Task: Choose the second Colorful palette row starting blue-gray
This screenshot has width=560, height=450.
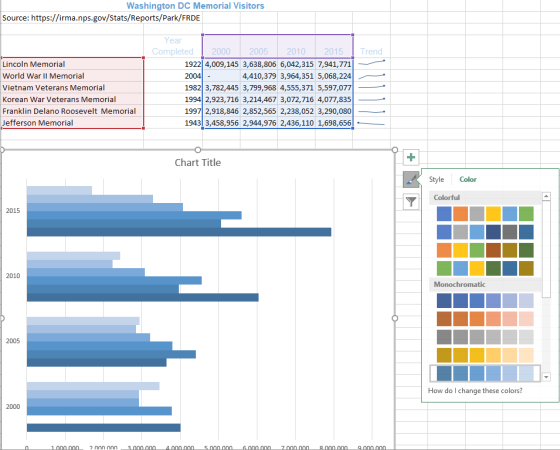Action: click(x=485, y=232)
